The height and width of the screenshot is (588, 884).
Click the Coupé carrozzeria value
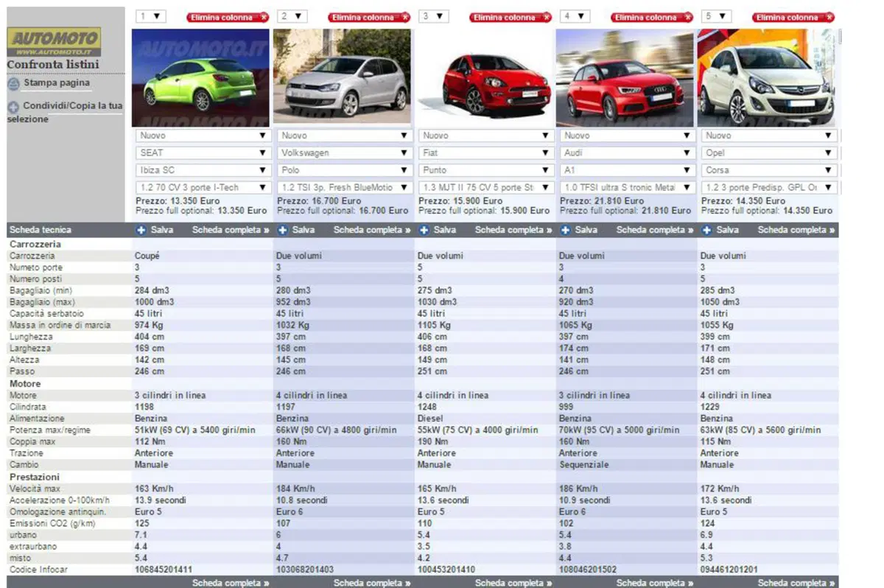[x=147, y=256]
